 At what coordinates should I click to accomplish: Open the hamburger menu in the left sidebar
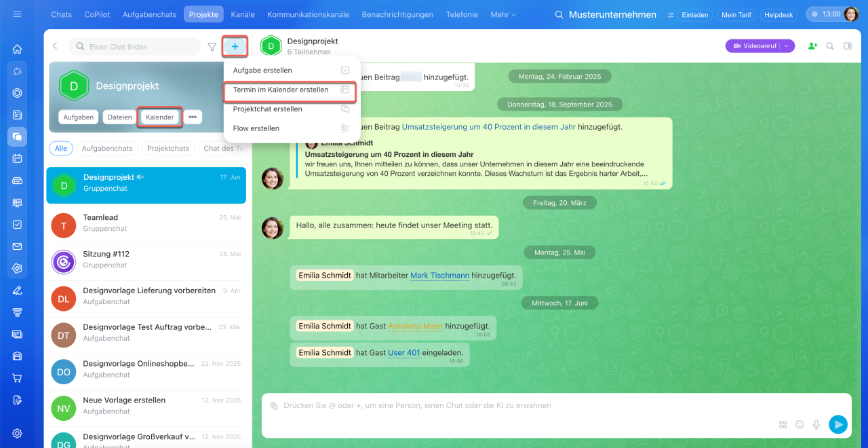click(x=17, y=14)
